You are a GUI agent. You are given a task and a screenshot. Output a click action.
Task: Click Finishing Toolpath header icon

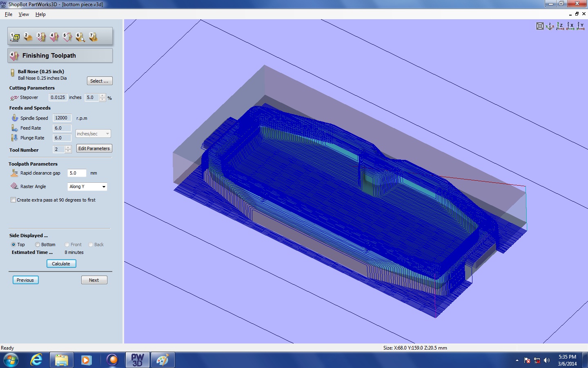(x=14, y=56)
